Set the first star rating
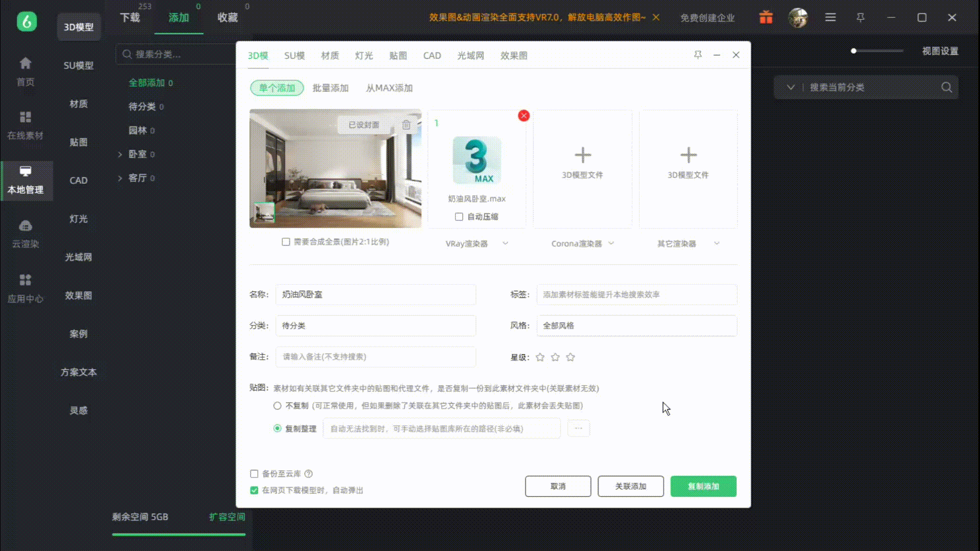This screenshot has height=551, width=980. coord(540,357)
